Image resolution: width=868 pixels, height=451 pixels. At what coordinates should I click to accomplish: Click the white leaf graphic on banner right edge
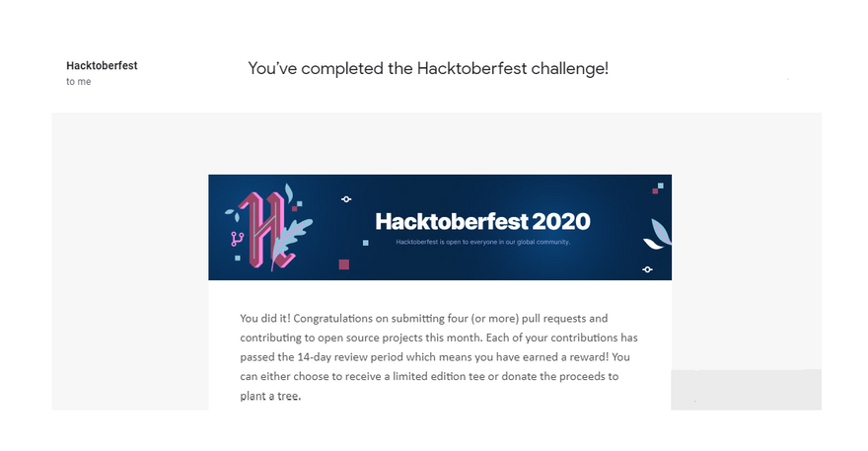657,234
